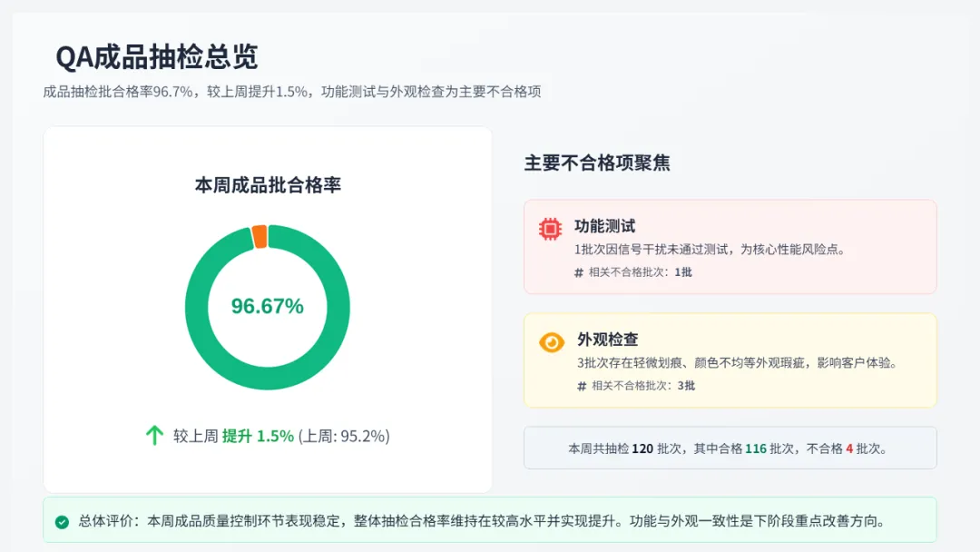Click the orange eye icon beside 外观检查

click(552, 342)
